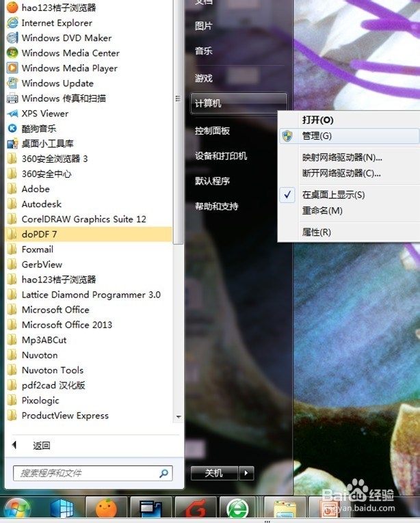Click magnifier icon in search box

pos(163,473)
